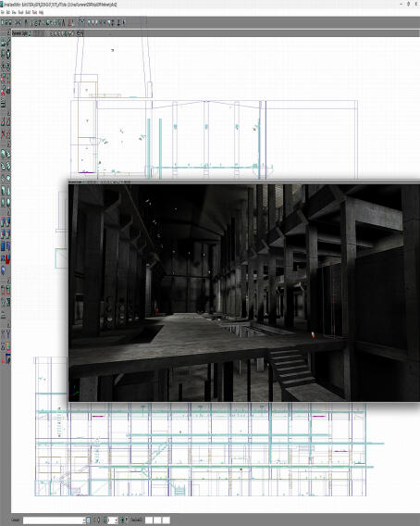
Task: Select the Camera Movement mode tool
Action: [x=3, y=43]
